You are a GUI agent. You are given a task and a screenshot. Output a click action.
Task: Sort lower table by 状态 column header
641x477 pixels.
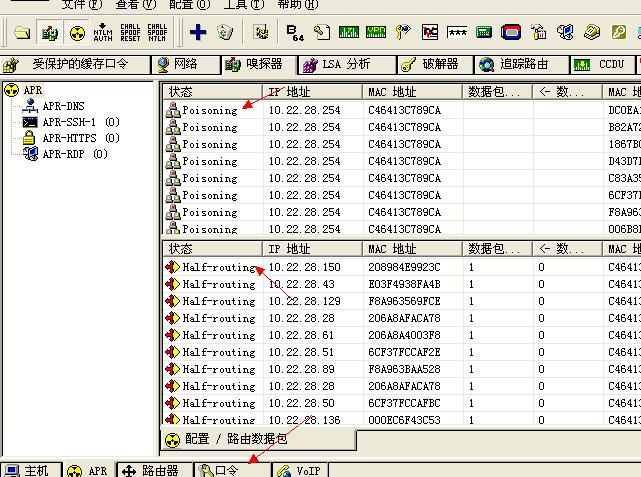[212, 249]
